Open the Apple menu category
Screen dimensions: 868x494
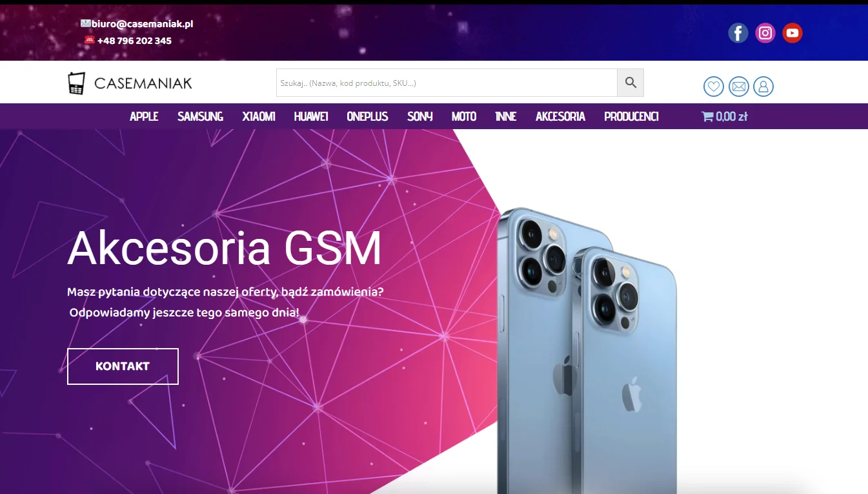coord(144,117)
